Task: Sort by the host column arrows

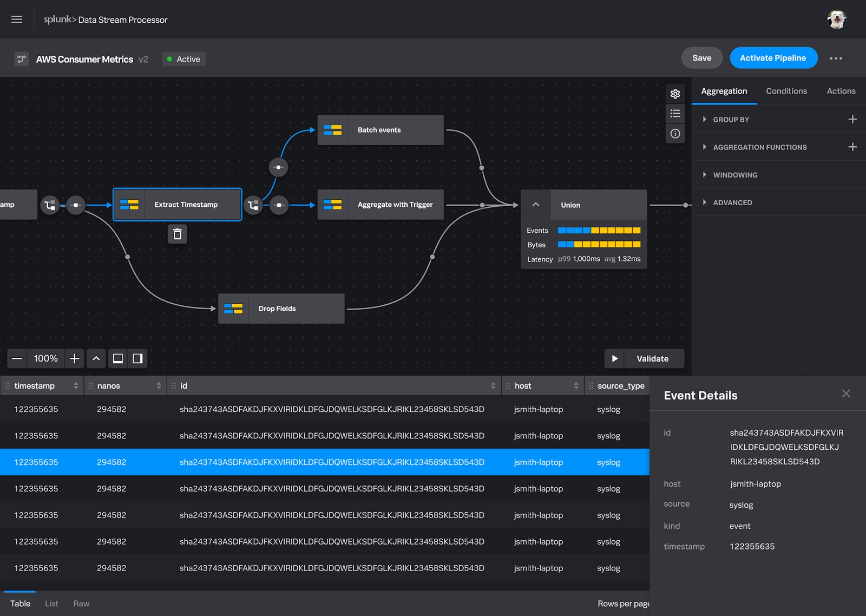Action: [576, 385]
